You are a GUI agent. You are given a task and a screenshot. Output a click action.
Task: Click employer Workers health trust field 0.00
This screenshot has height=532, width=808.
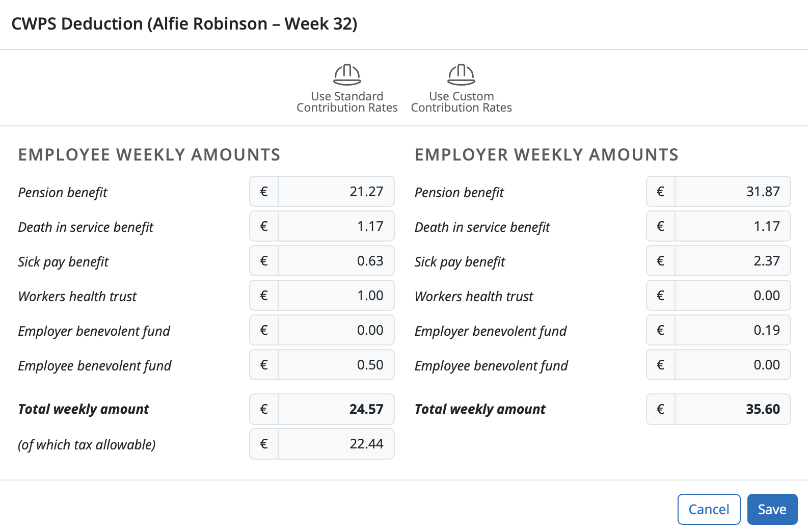click(x=733, y=296)
